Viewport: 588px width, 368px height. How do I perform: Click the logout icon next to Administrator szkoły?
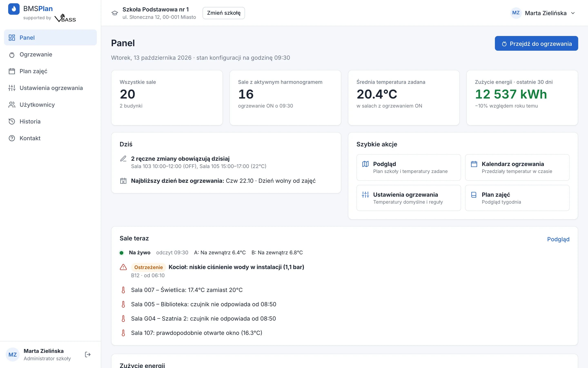(x=88, y=354)
